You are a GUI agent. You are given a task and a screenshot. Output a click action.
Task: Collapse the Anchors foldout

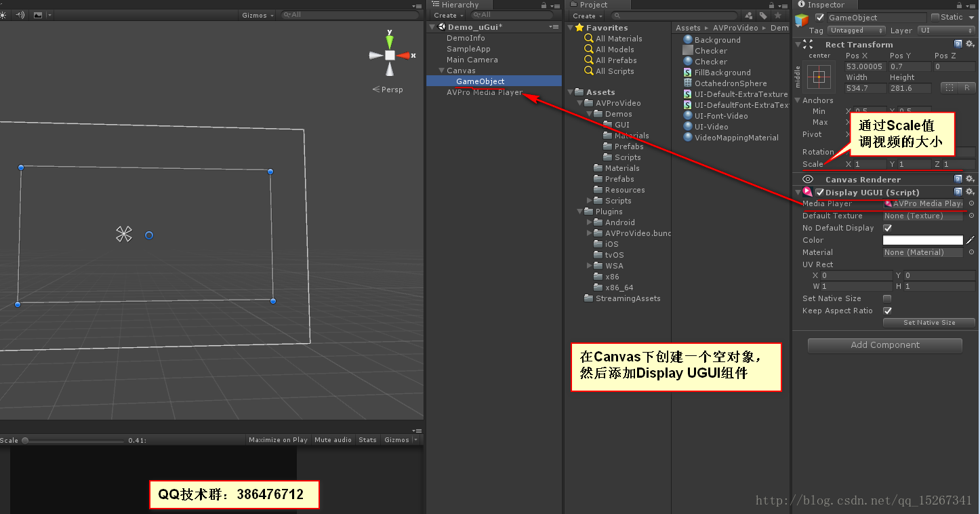(x=798, y=100)
